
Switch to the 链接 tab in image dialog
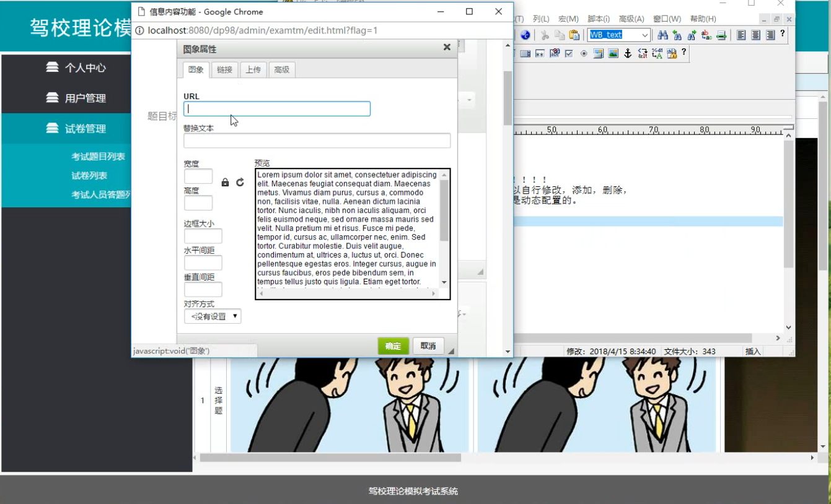pyautogui.click(x=224, y=70)
